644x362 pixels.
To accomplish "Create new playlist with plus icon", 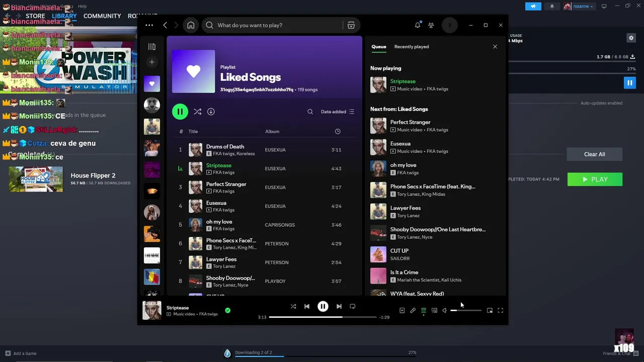I will pyautogui.click(x=152, y=62).
